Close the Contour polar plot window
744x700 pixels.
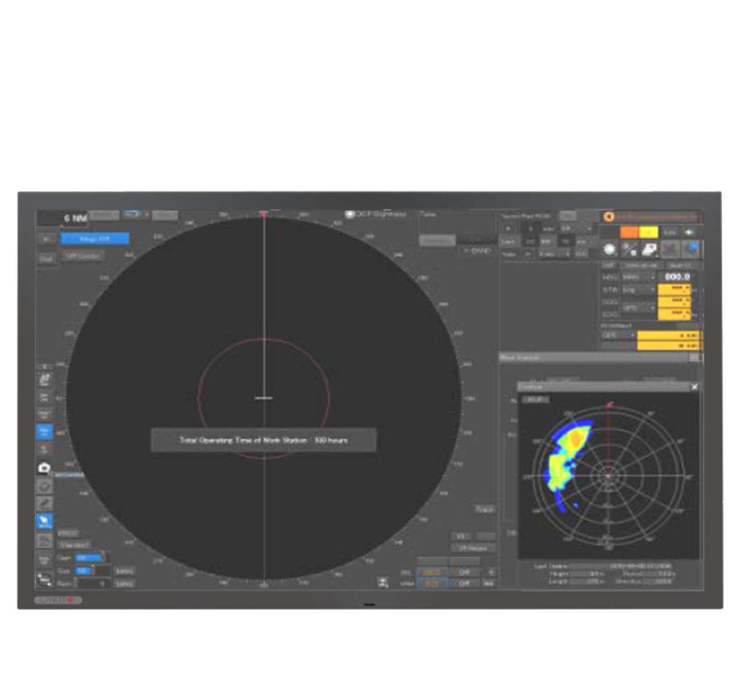(x=694, y=387)
